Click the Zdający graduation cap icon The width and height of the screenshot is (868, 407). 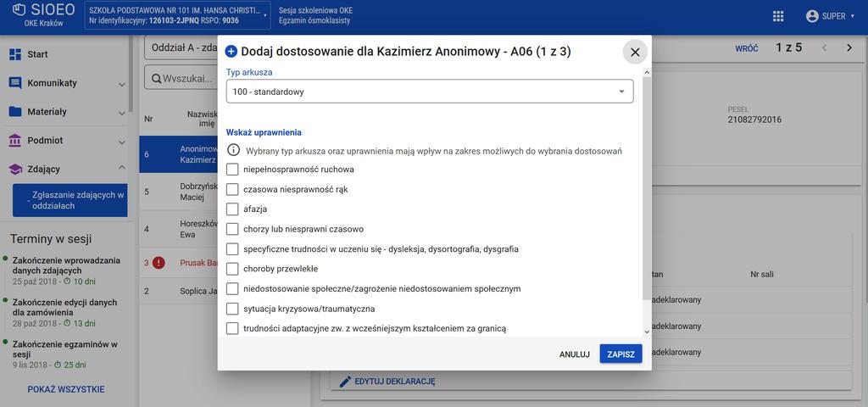15,170
